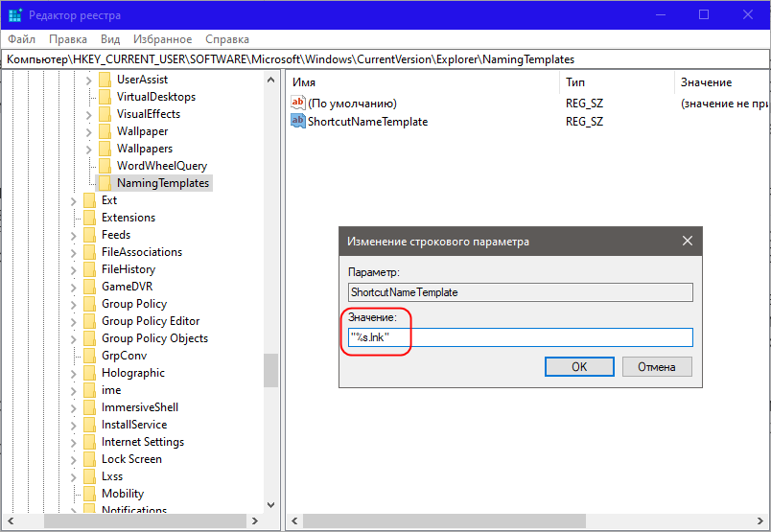Maximize the Registry Editor window
Viewport: 771px width, 532px height.
(704, 14)
